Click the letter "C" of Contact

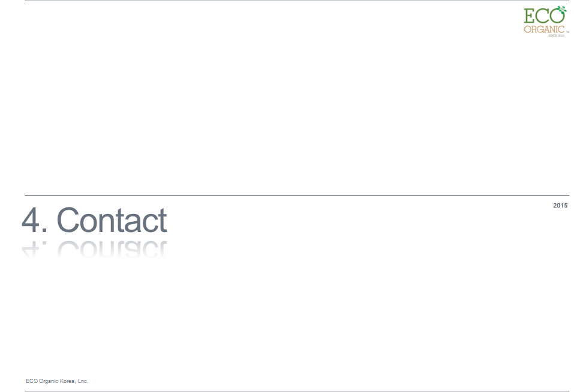(68, 220)
